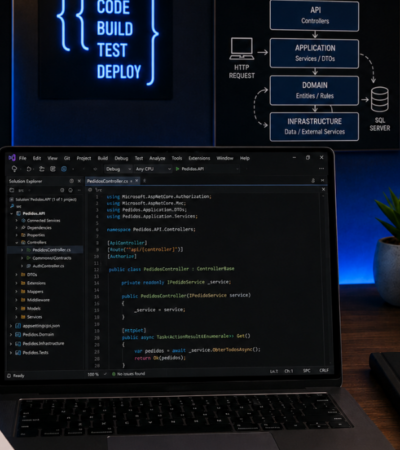Expand the Mappers folder

16,292
